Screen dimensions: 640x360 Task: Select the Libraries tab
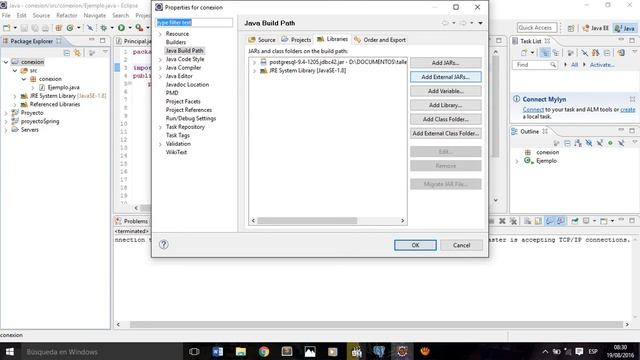click(333, 39)
